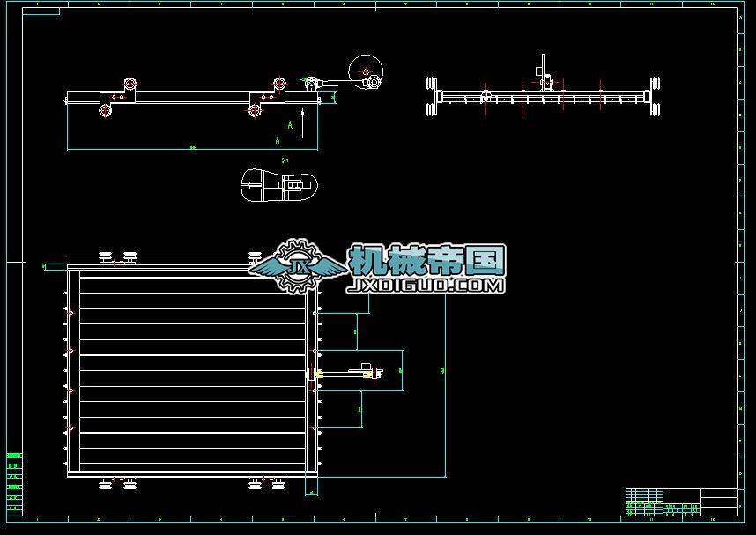The width and height of the screenshot is (756, 535).
Task: Select the enlarged detail view outline
Action: click(279, 185)
